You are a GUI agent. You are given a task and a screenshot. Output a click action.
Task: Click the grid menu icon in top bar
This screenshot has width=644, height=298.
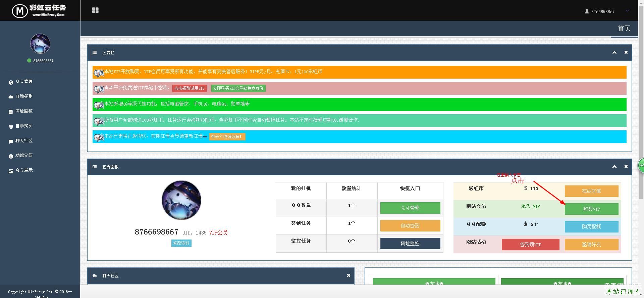tap(95, 10)
